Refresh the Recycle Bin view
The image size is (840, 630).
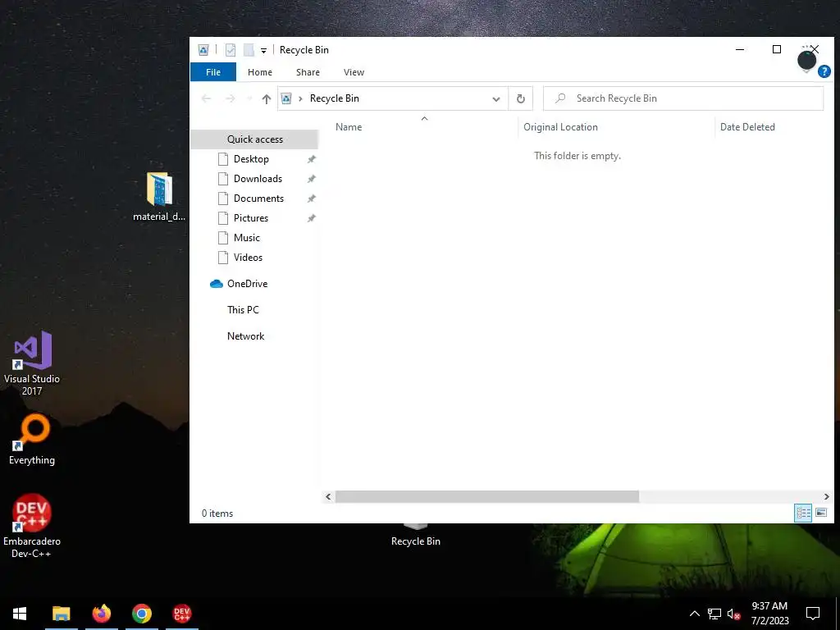click(520, 98)
